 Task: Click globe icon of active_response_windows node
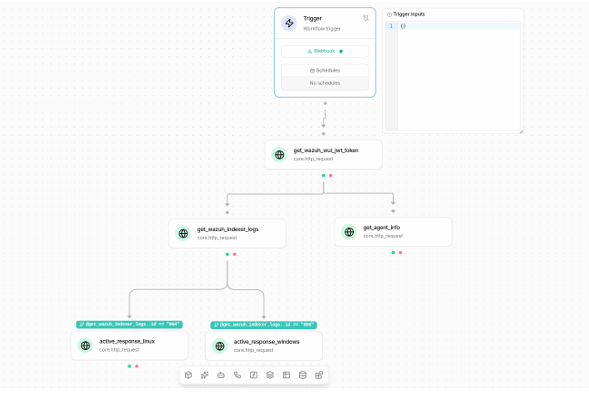[220, 346]
